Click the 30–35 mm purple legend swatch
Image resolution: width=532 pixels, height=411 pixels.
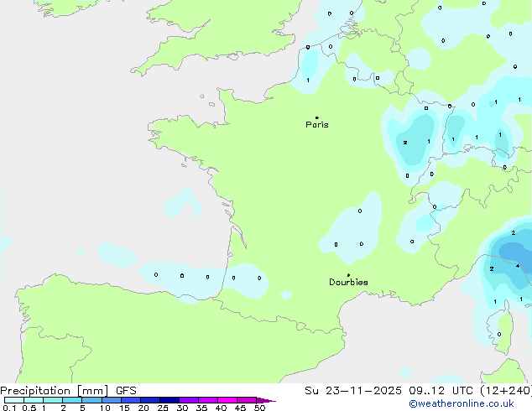point(189,400)
